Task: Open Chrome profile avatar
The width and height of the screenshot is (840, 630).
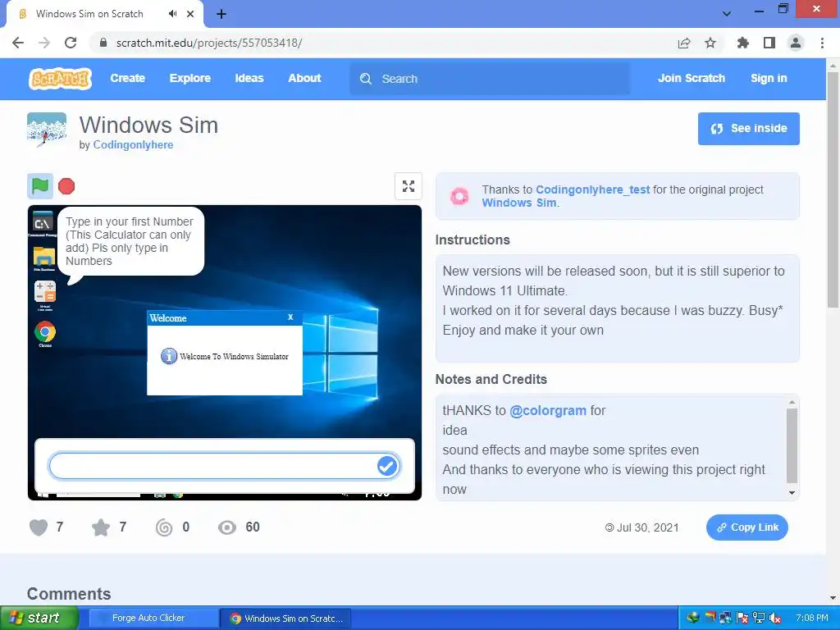Action: (796, 43)
